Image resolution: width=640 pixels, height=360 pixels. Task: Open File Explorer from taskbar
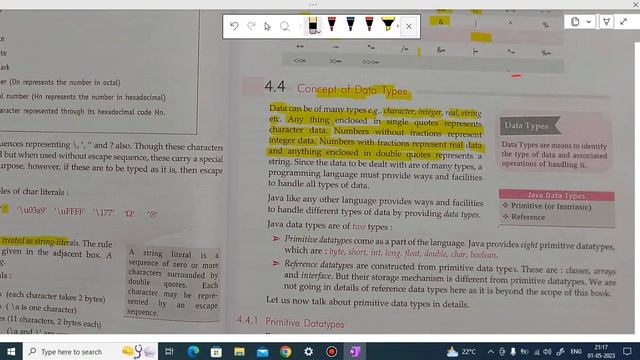coord(239,351)
